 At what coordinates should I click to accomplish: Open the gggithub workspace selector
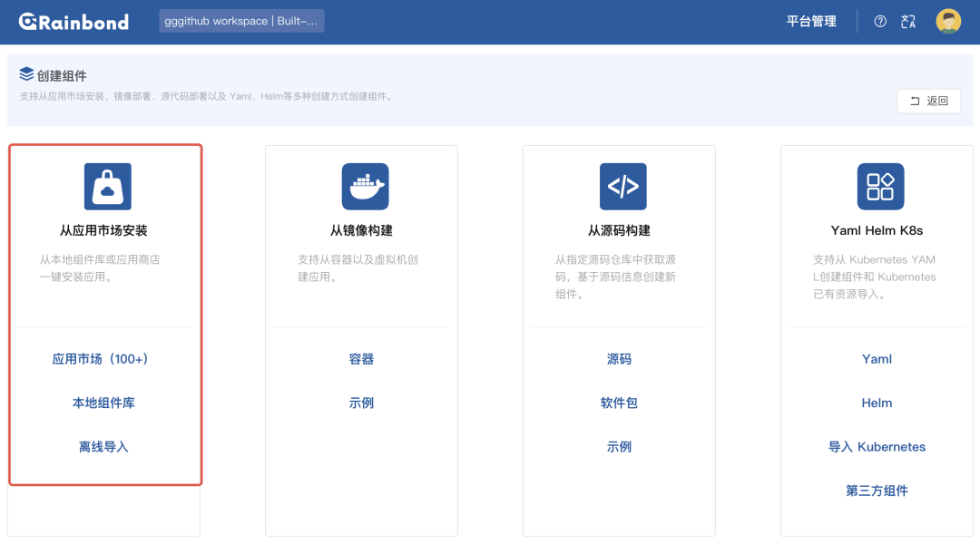(241, 19)
